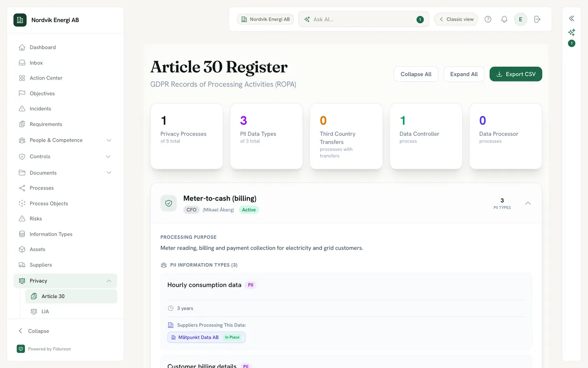Focus the Ask AI input field
This screenshot has height=368, width=588.
click(x=364, y=19)
